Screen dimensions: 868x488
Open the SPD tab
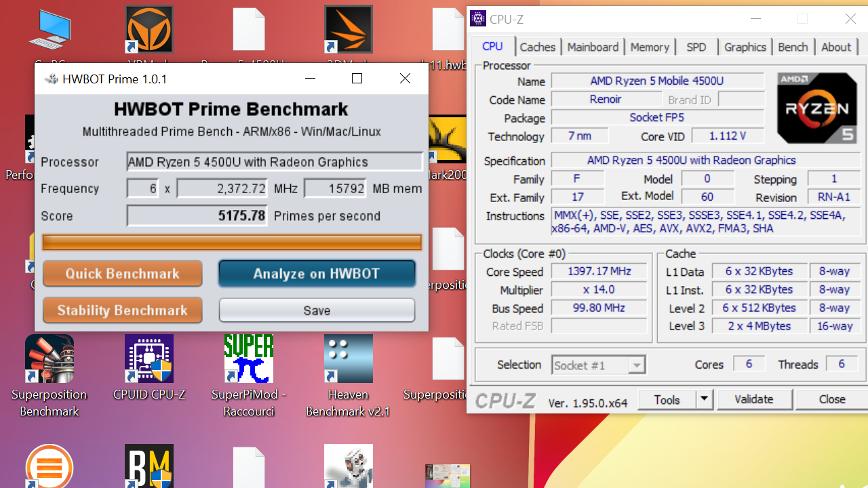[x=696, y=47]
